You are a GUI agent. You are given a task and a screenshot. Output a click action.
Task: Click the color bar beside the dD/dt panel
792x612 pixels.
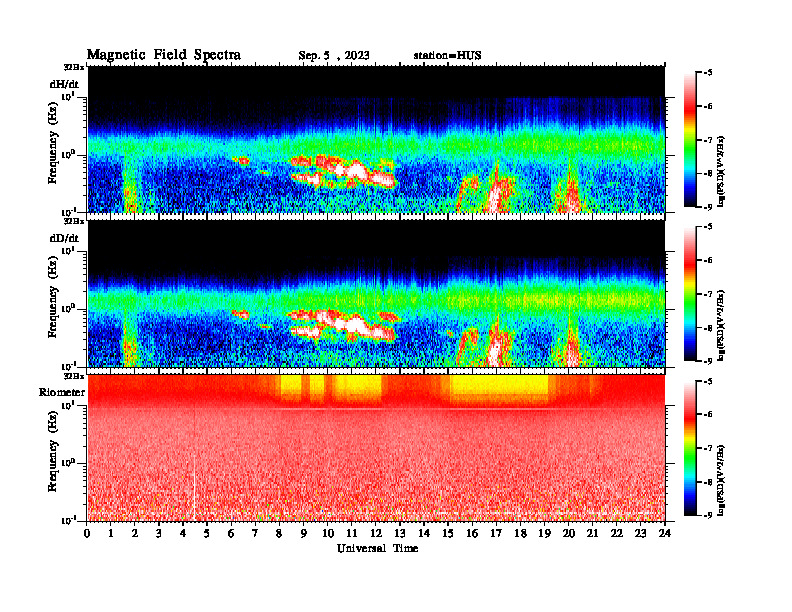[690, 294]
